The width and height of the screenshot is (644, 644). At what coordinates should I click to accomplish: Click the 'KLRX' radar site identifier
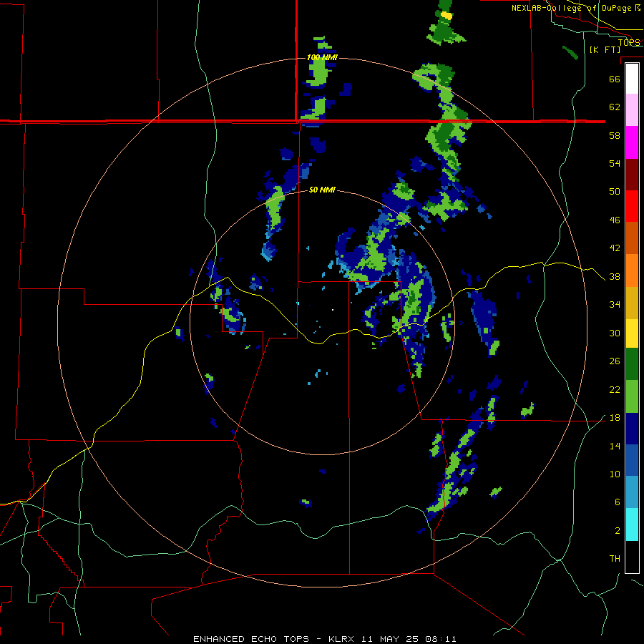point(343,639)
